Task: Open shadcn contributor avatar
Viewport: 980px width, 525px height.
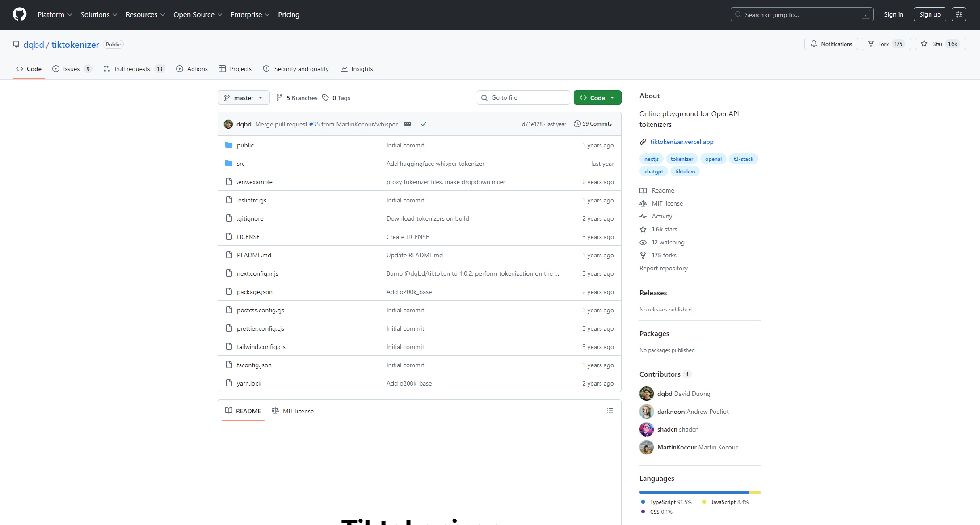Action: (647, 429)
